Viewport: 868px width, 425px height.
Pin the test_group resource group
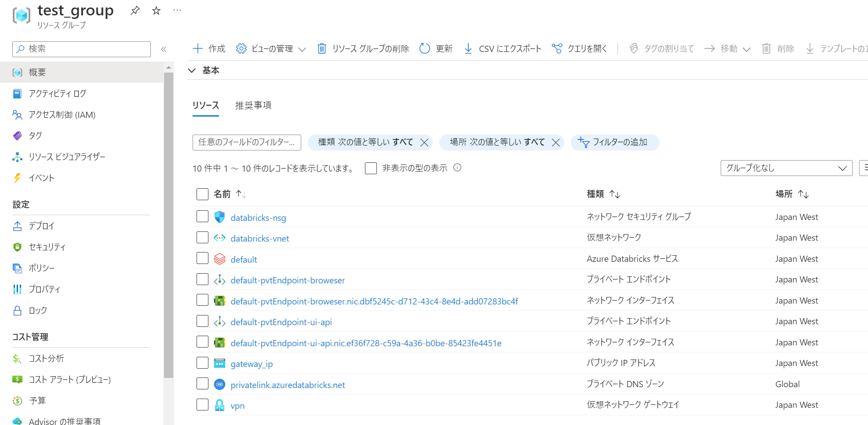(135, 11)
